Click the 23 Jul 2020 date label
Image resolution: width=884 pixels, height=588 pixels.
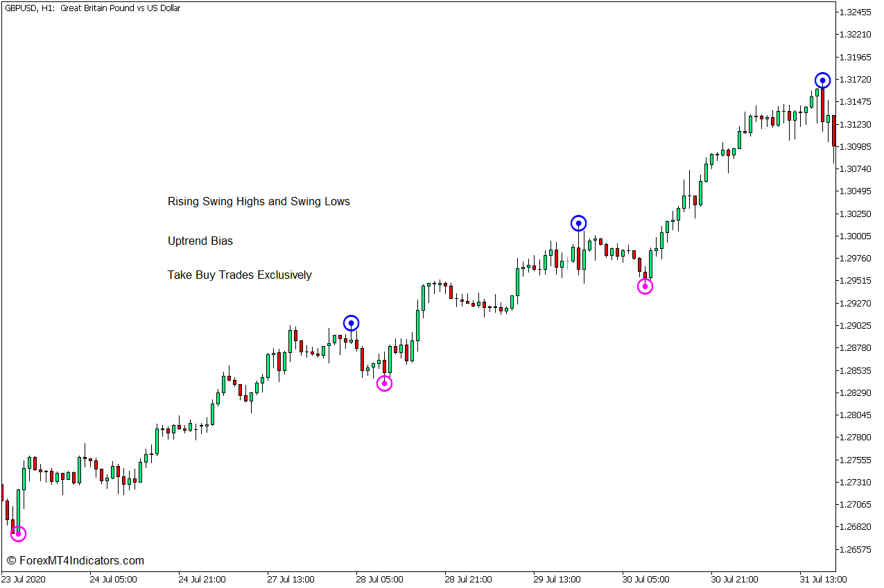tap(24, 580)
